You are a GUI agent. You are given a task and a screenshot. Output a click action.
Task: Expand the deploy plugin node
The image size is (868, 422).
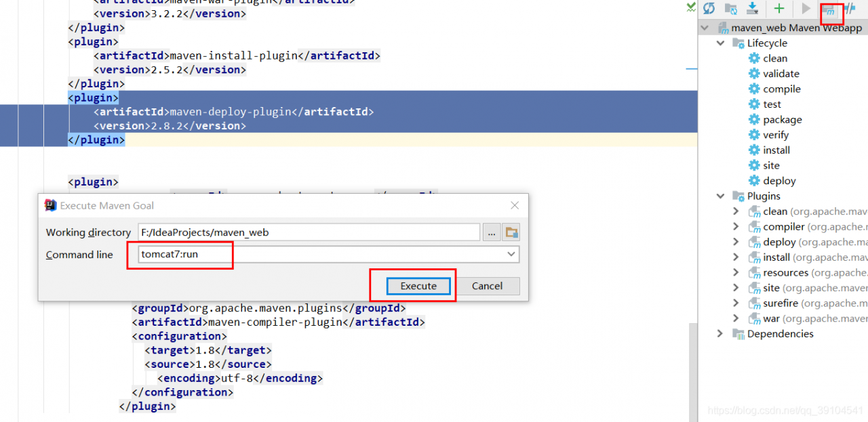point(736,242)
